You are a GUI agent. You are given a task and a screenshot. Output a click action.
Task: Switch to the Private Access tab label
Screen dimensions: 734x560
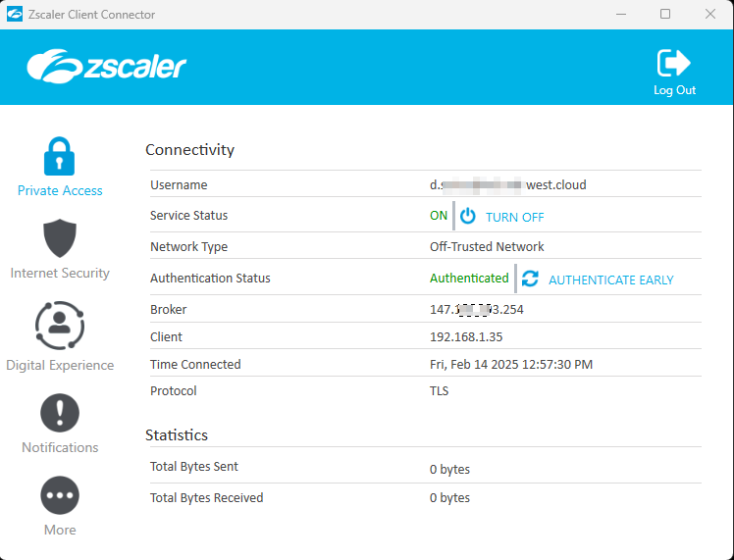coord(60,191)
